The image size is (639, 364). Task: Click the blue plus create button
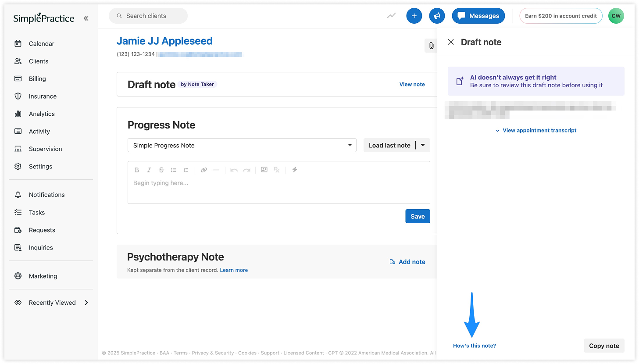pos(414,16)
